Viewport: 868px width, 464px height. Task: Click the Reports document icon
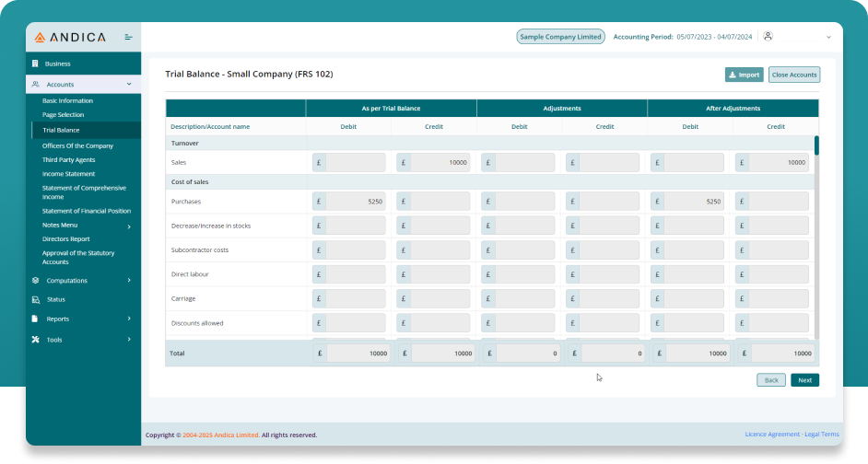click(x=35, y=319)
